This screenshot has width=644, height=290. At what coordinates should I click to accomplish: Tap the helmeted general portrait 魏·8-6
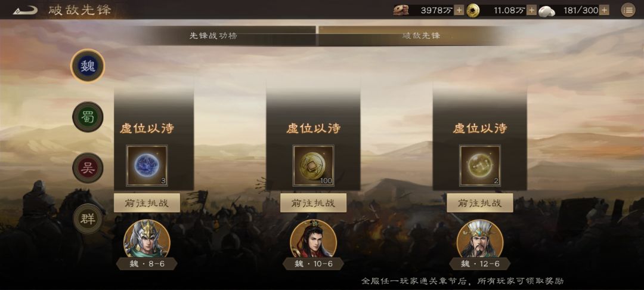[147, 239]
